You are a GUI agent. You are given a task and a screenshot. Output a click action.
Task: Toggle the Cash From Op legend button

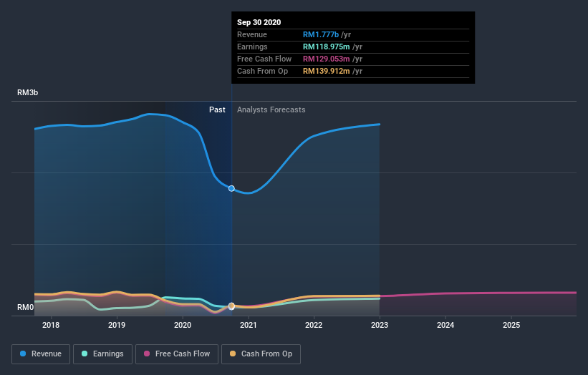[x=261, y=354]
